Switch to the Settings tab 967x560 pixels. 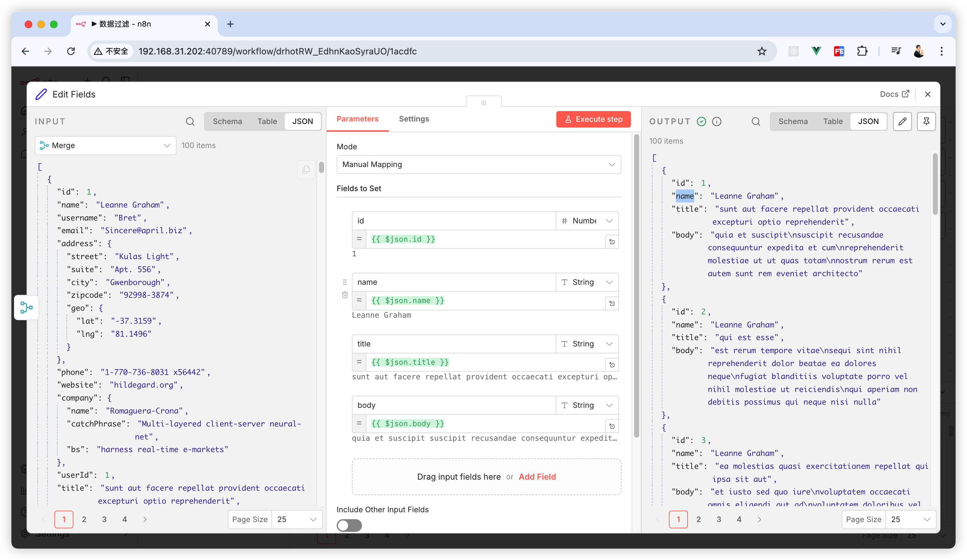pyautogui.click(x=414, y=119)
